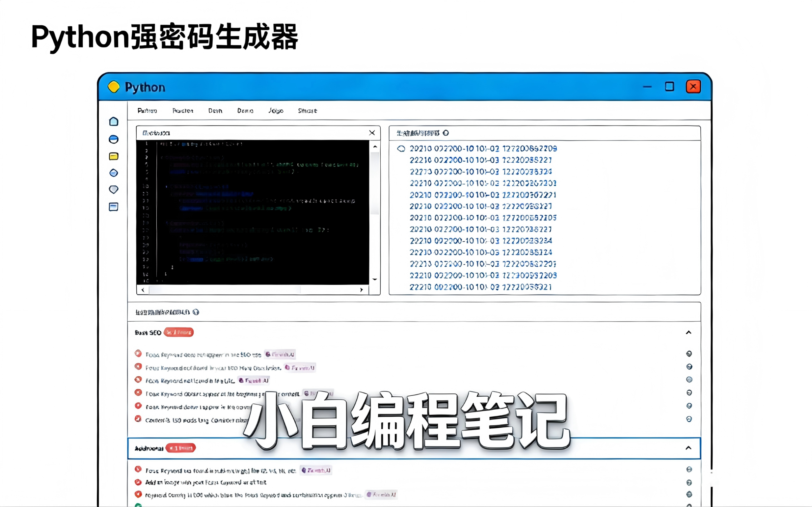Click the first Fix with AI button
Image resolution: width=812 pixels, height=507 pixels.
pos(280,354)
